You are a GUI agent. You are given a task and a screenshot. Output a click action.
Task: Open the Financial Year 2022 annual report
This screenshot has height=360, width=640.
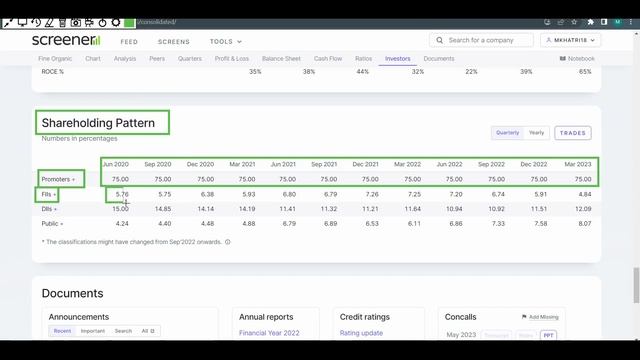coord(269,333)
